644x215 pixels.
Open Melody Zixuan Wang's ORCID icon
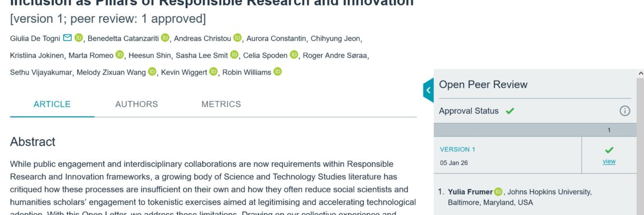tap(152, 72)
